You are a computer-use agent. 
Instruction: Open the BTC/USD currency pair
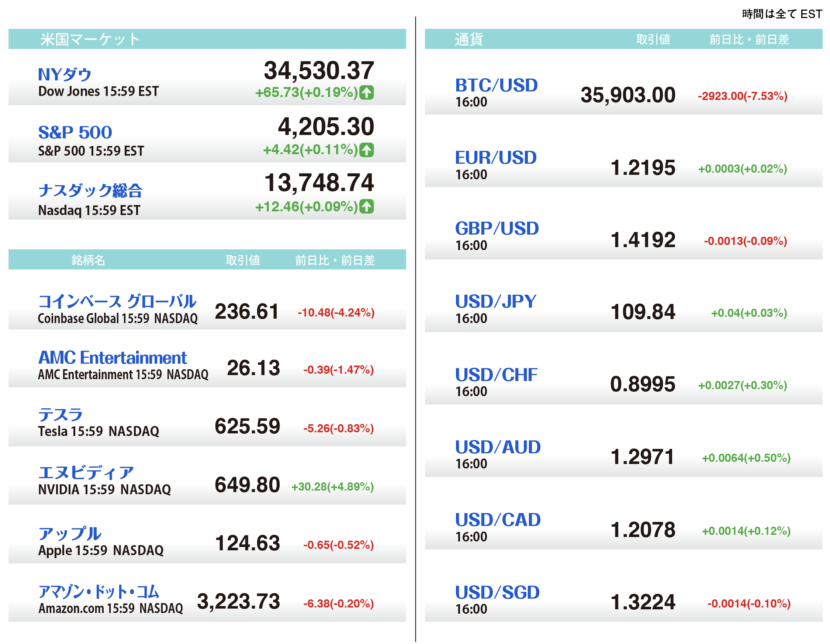[496, 85]
